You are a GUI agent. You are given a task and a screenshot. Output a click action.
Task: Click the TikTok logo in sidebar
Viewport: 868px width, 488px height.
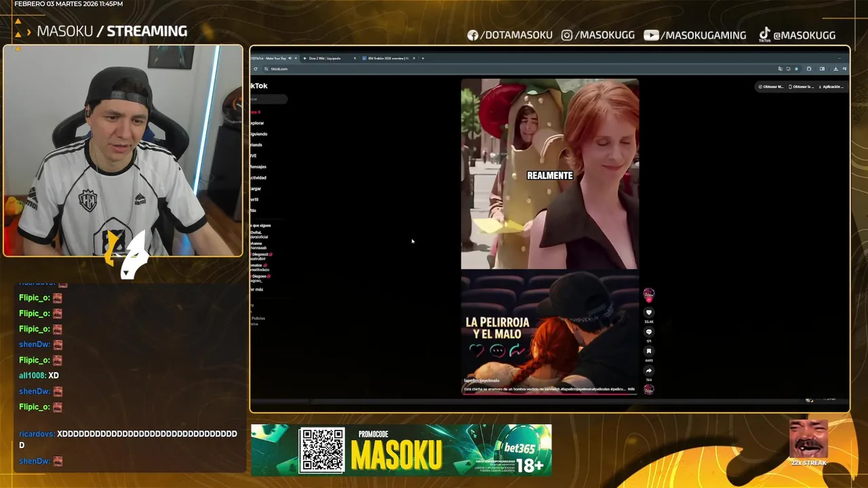[x=259, y=86]
